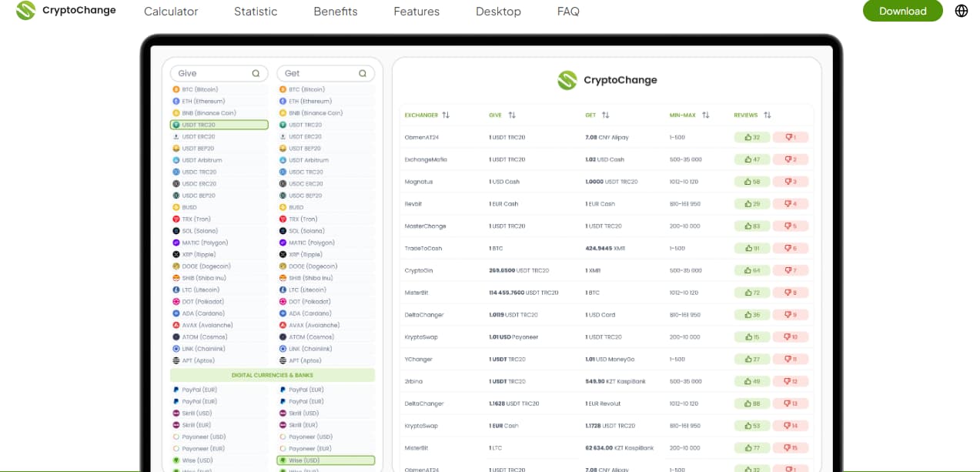Choose USDT Arbitrum in the Get list

pyautogui.click(x=326, y=160)
